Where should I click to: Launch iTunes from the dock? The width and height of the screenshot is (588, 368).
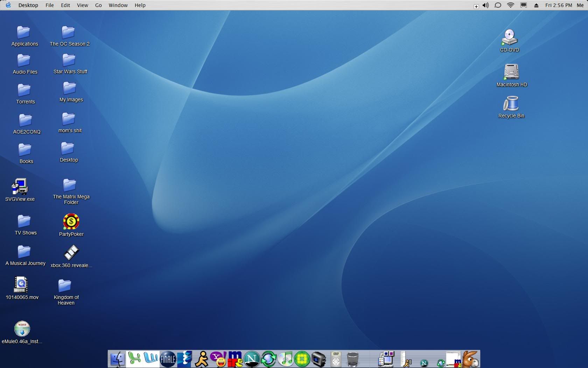(286, 359)
